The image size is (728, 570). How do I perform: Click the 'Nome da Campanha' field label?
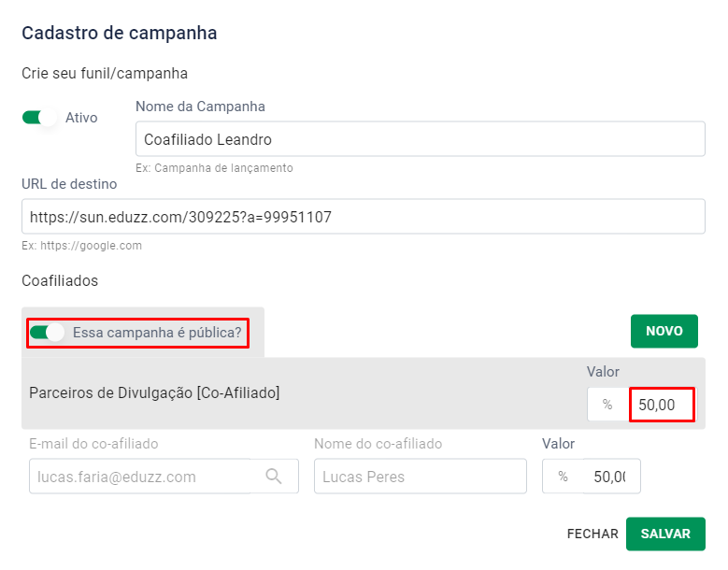click(x=200, y=107)
